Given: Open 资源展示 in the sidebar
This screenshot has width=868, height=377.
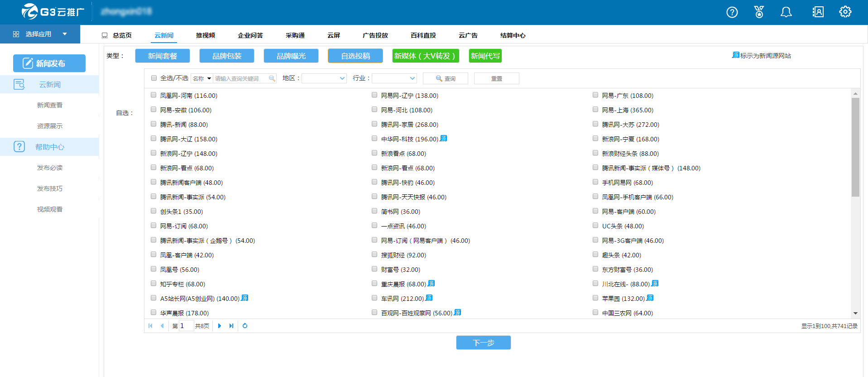Looking at the screenshot, I should 50,126.
